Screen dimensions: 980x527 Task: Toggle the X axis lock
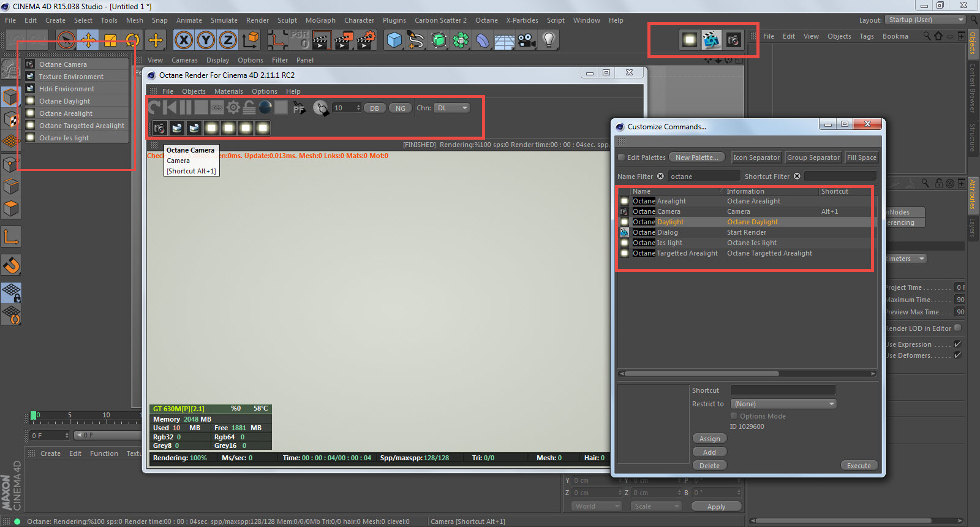point(184,40)
